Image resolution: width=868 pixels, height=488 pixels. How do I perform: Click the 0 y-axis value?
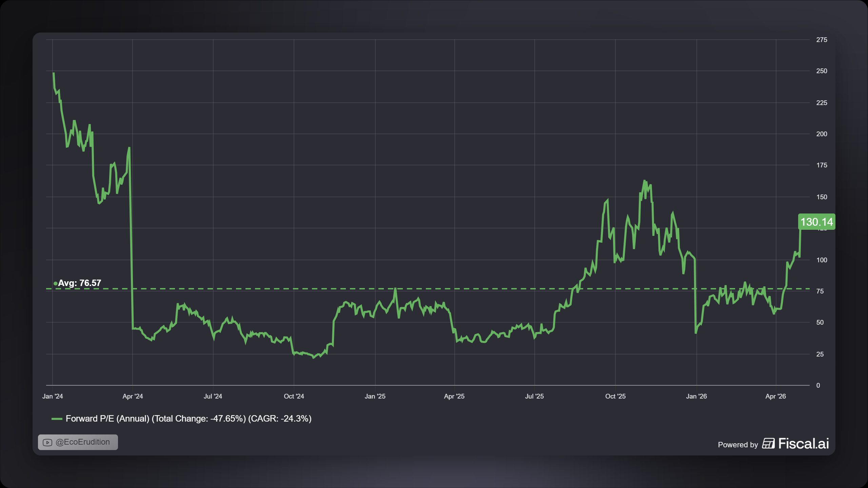(818, 385)
